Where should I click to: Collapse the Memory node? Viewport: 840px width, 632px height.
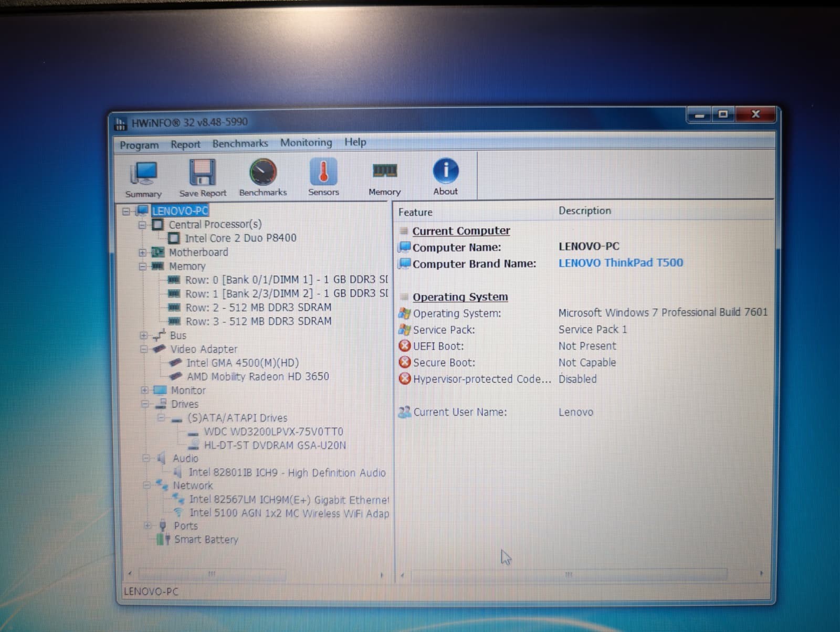(142, 266)
